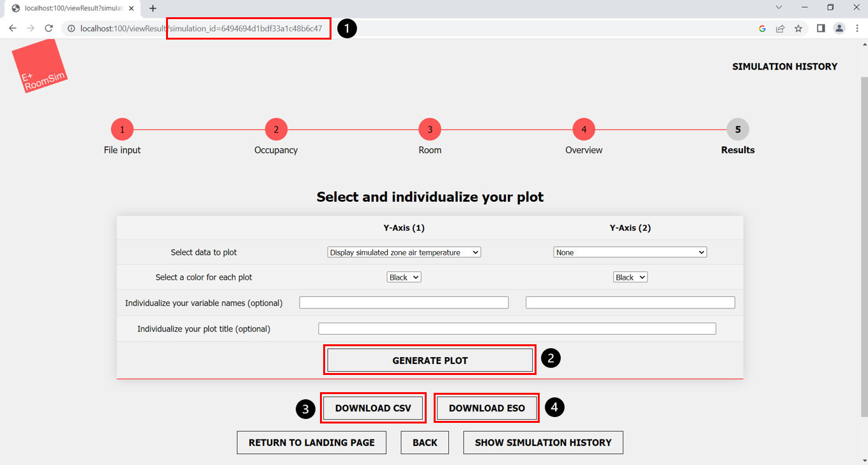The width and height of the screenshot is (868, 465).
Task: Toggle the browser side panel icon
Action: point(821,28)
